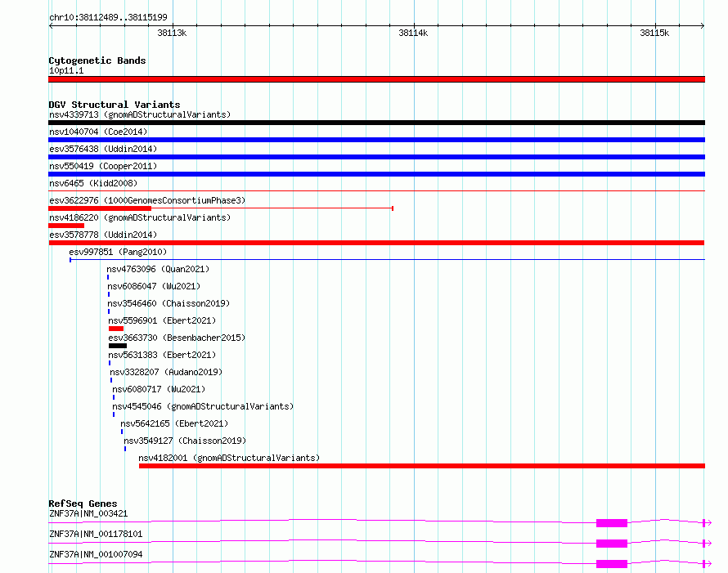Open variant nsv5596901 (Ebert2021)
The image size is (728, 573).
point(162,320)
